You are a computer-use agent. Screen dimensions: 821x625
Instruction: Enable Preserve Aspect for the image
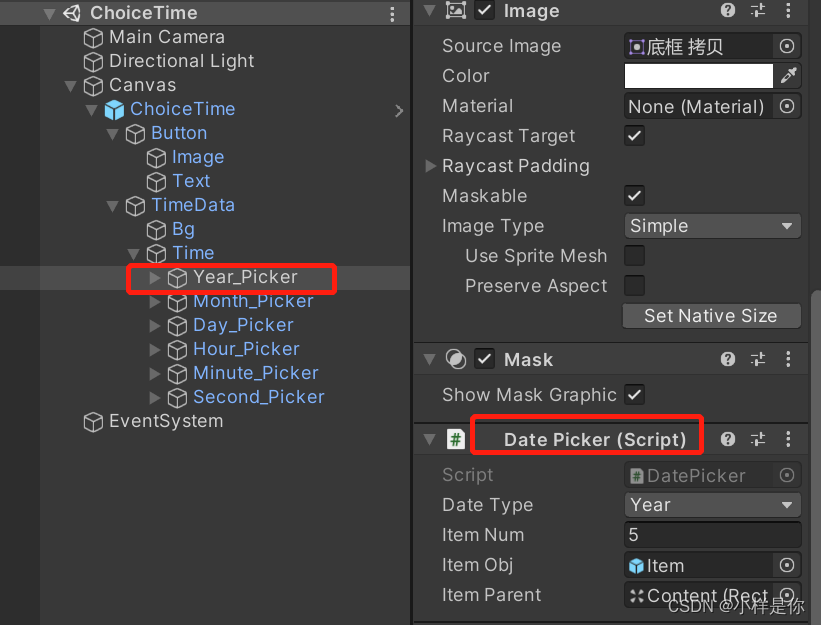634,286
